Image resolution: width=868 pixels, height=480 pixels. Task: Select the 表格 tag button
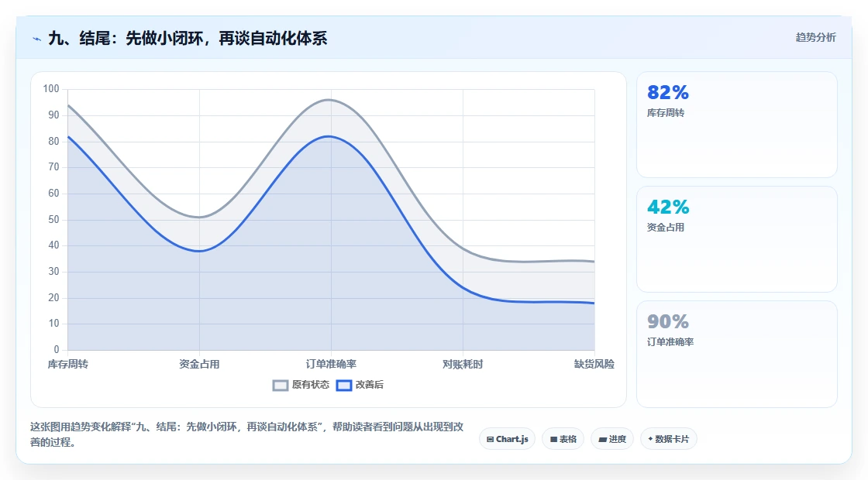pos(563,439)
